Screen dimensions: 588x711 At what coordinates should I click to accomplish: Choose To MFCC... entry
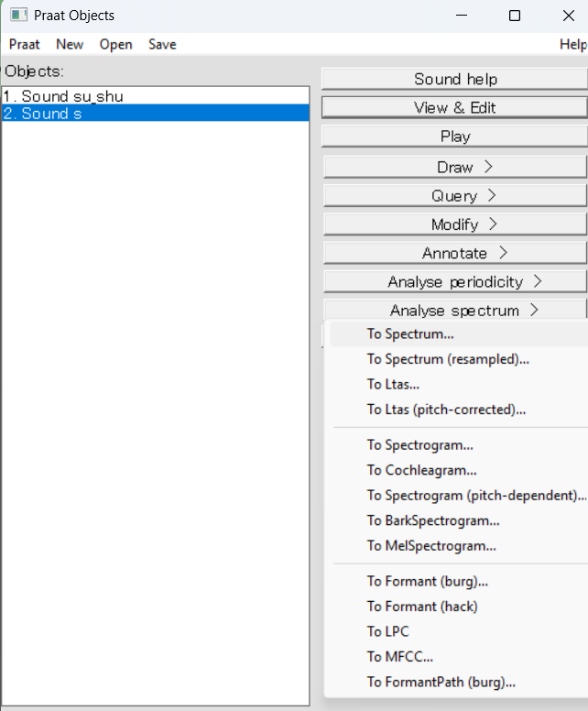coord(459,657)
